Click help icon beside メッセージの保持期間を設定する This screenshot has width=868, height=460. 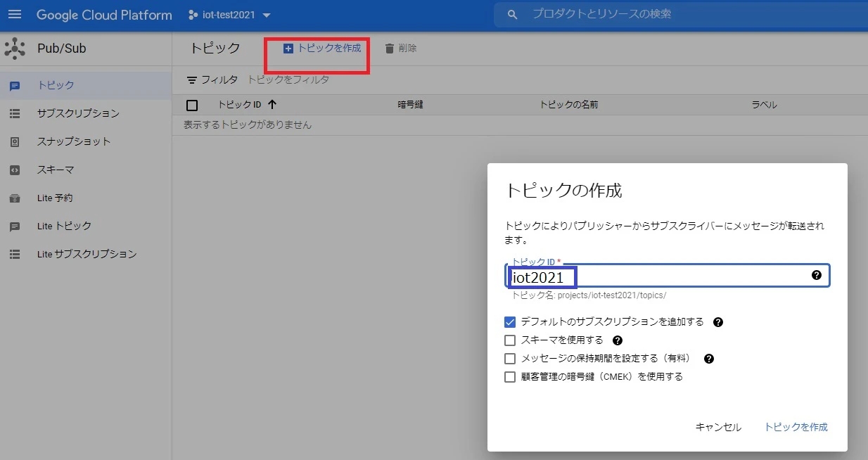point(709,359)
